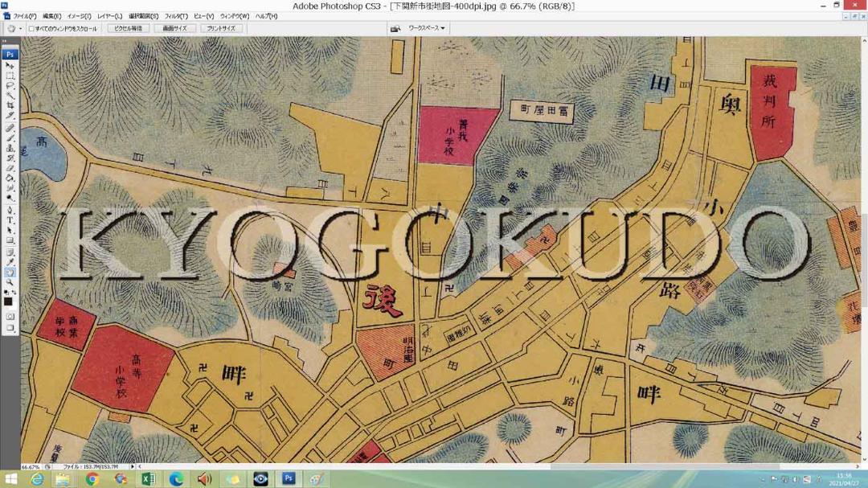Select the Notes tool
The height and width of the screenshot is (488, 868).
tap(10, 252)
